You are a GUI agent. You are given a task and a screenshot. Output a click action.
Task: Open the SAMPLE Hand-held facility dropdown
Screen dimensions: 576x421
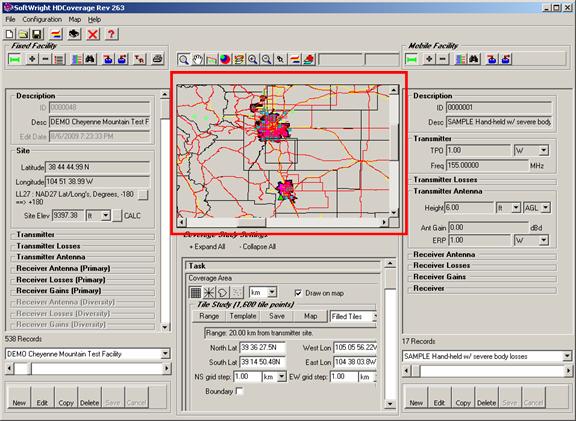click(x=567, y=356)
